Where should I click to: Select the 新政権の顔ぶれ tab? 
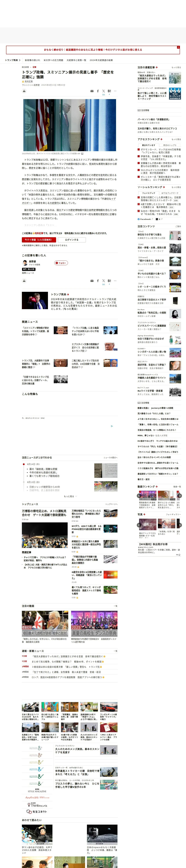pyautogui.click(x=32, y=60)
